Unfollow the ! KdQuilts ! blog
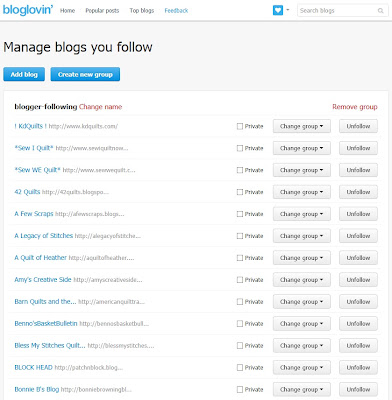Screen dimensions: 392x400 tap(358, 126)
